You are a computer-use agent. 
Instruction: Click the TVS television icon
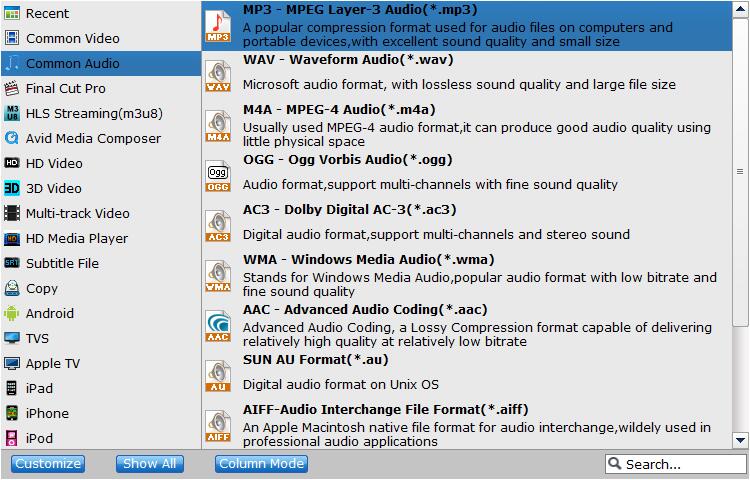pyautogui.click(x=11, y=338)
